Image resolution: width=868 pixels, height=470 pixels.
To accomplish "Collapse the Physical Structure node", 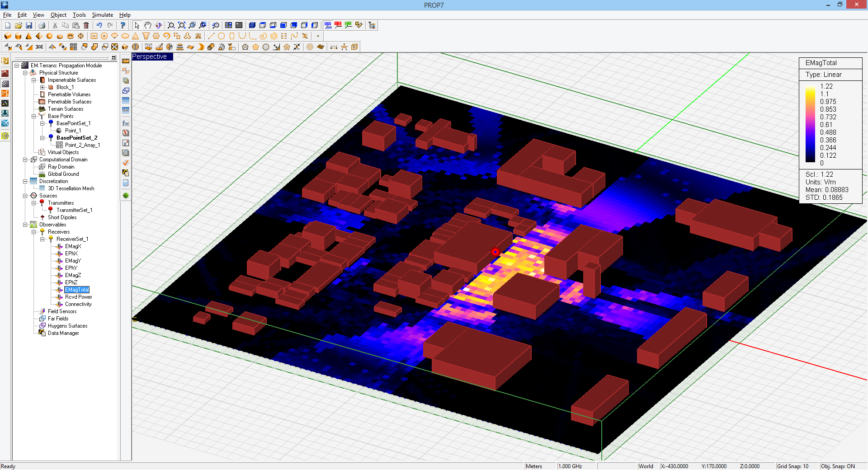I will point(25,73).
